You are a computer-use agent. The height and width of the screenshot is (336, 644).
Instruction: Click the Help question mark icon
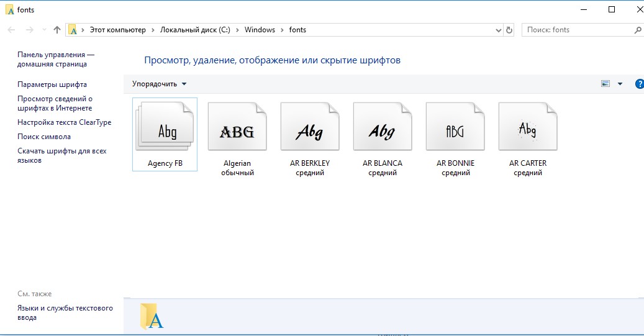point(639,84)
